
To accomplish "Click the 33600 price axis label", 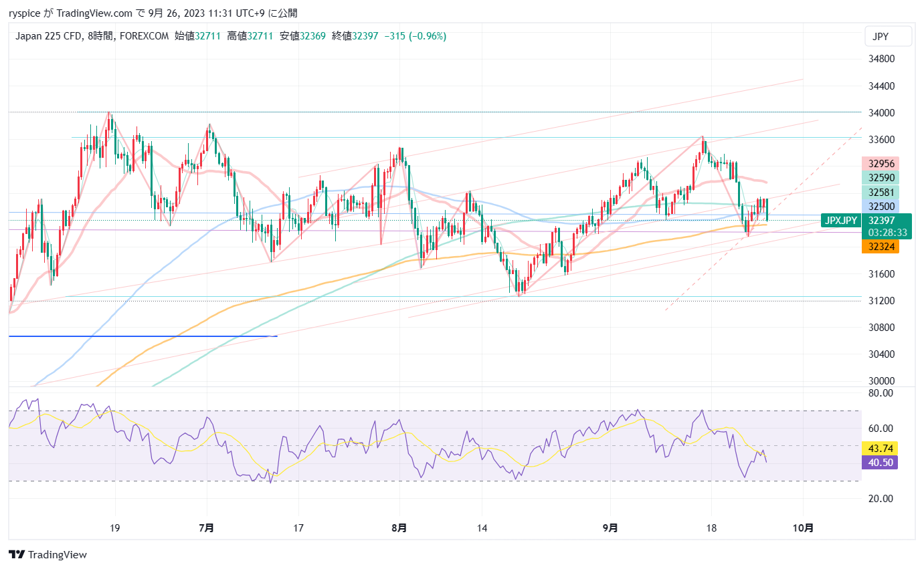I will tap(881, 139).
